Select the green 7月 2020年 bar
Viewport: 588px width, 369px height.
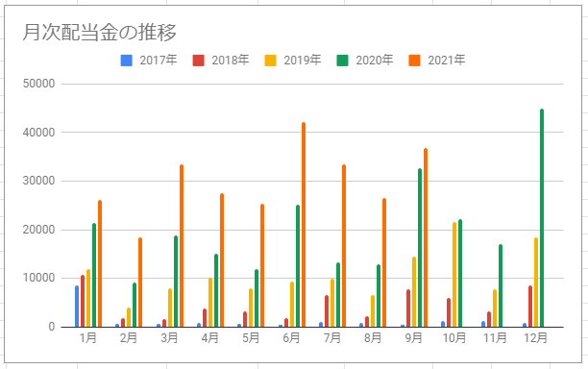tap(338, 295)
